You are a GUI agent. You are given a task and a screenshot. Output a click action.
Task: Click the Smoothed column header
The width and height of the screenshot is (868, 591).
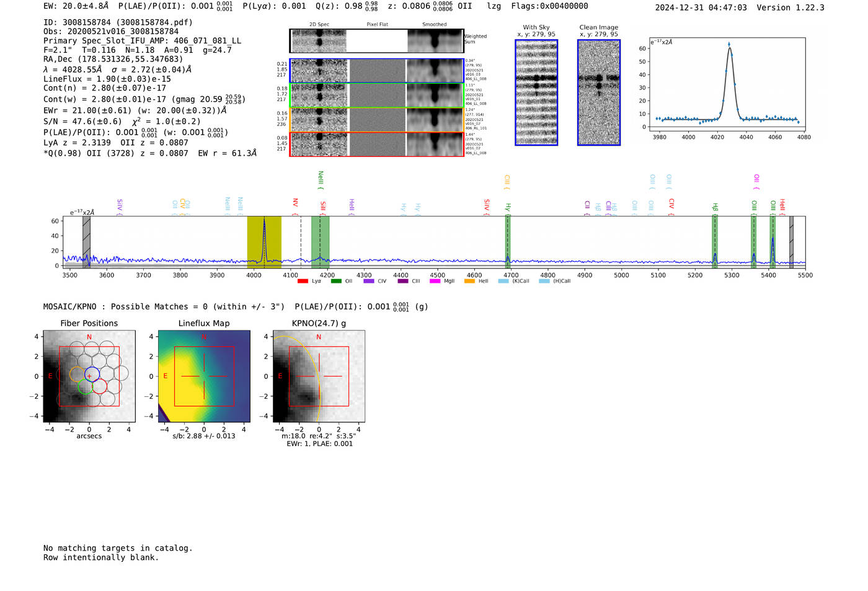[x=435, y=25]
